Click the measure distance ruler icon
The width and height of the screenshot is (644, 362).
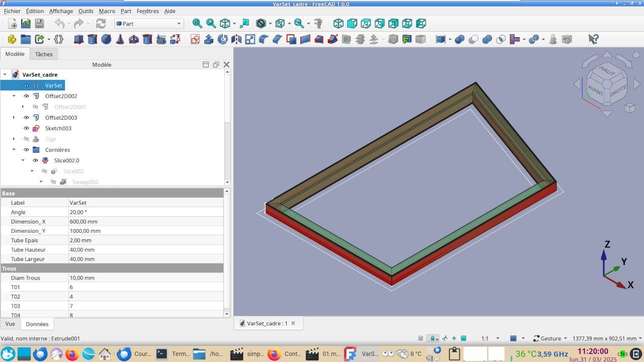coord(318,24)
